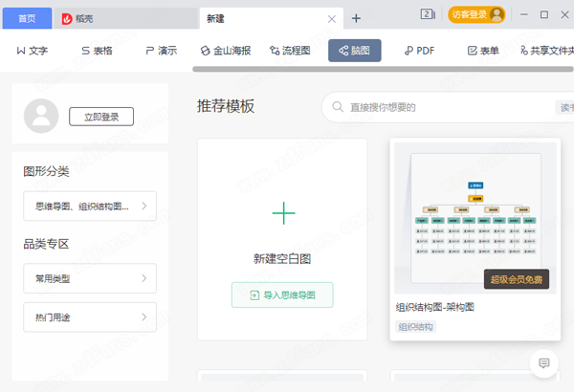Add a new tab with plus icon
This screenshot has height=392, width=574.
tap(356, 17)
